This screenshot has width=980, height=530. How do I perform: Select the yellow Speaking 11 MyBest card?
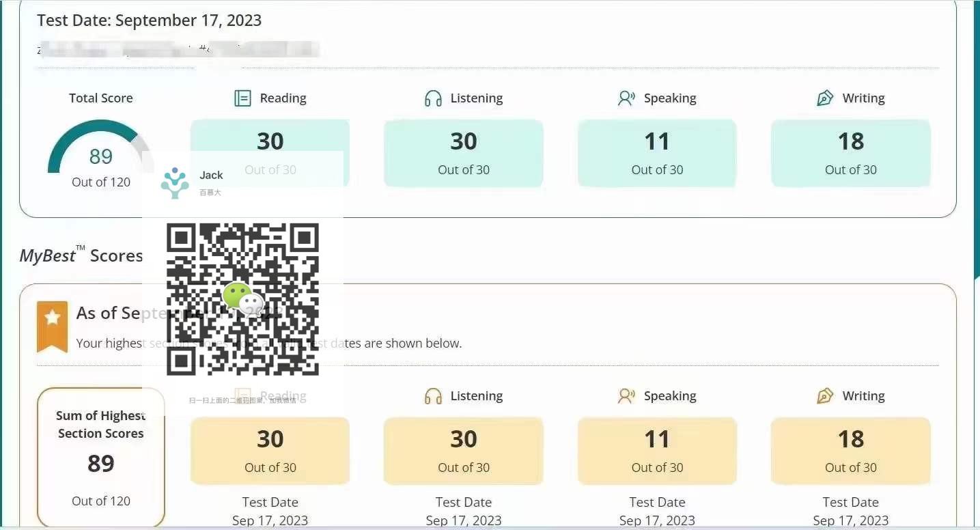657,451
